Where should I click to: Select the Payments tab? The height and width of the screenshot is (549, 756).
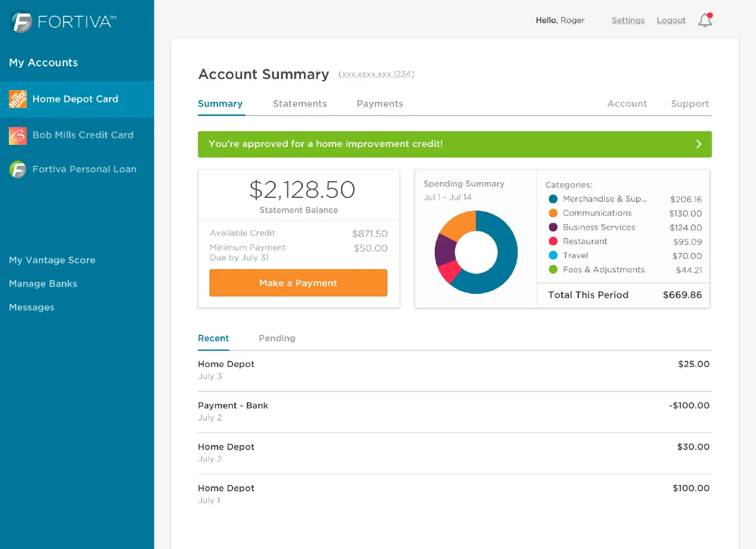(380, 103)
